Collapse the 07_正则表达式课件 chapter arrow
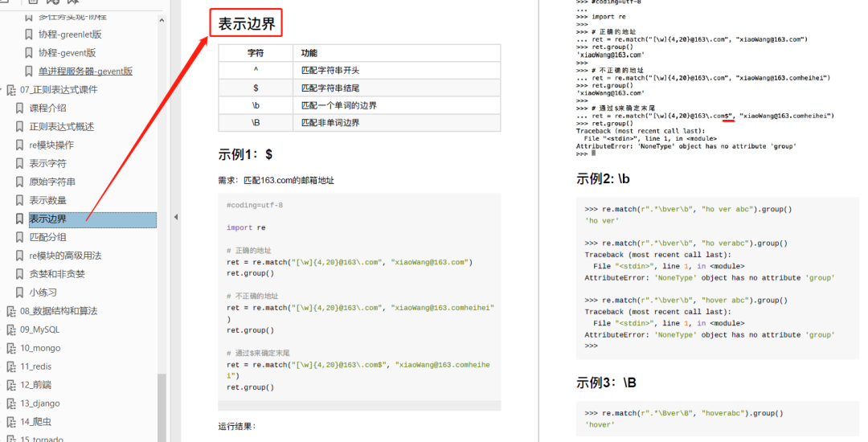The height and width of the screenshot is (442, 868). point(2,90)
